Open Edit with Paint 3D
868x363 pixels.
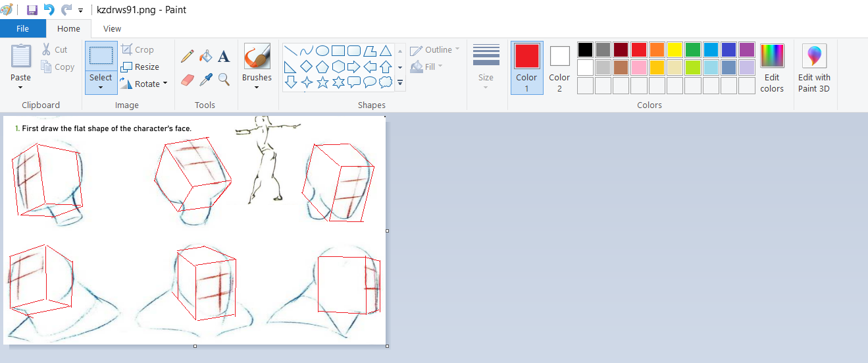point(814,69)
